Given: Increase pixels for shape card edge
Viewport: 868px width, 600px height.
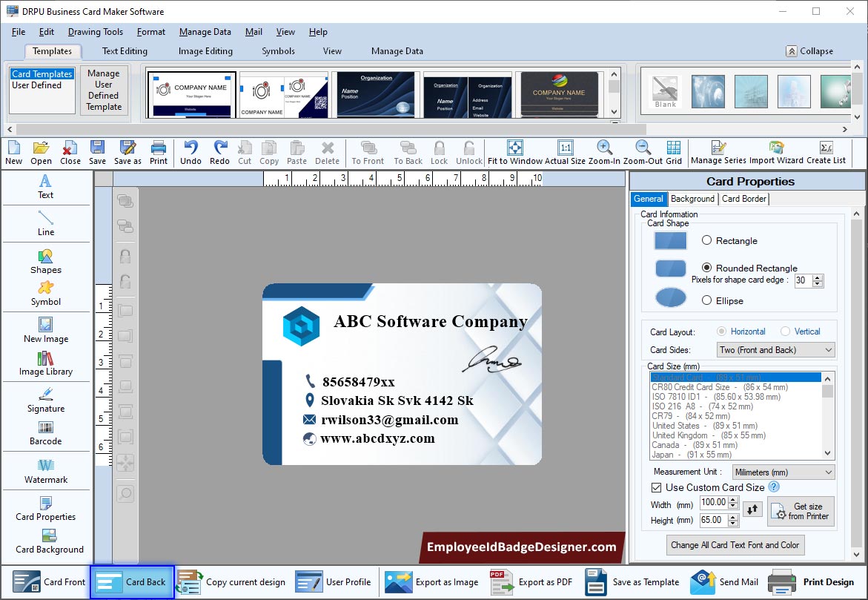Looking at the screenshot, I should click(818, 277).
